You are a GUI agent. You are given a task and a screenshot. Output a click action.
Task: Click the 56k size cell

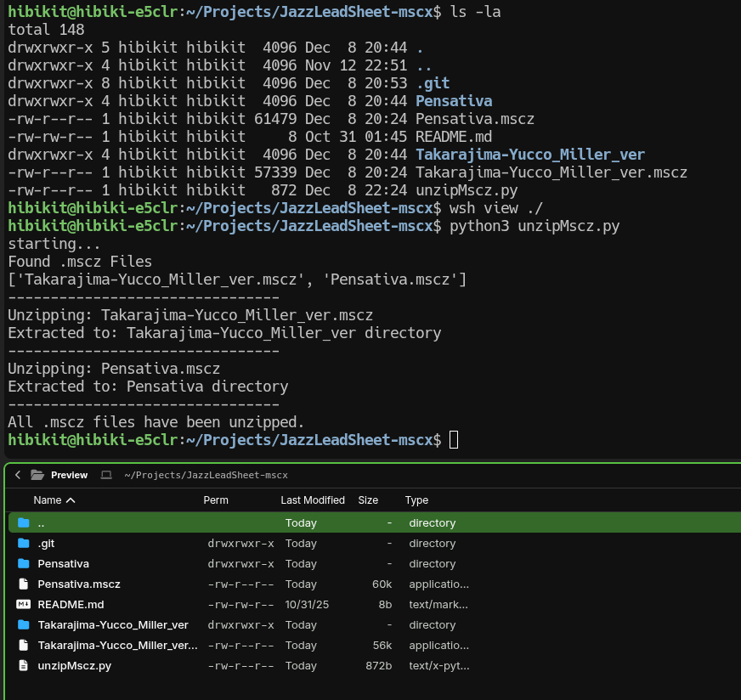click(382, 645)
